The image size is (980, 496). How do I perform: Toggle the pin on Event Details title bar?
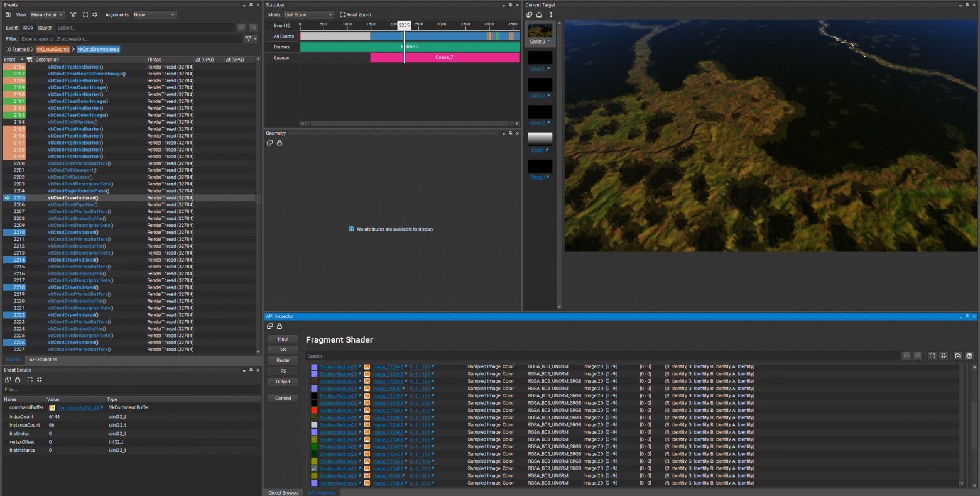pos(251,370)
